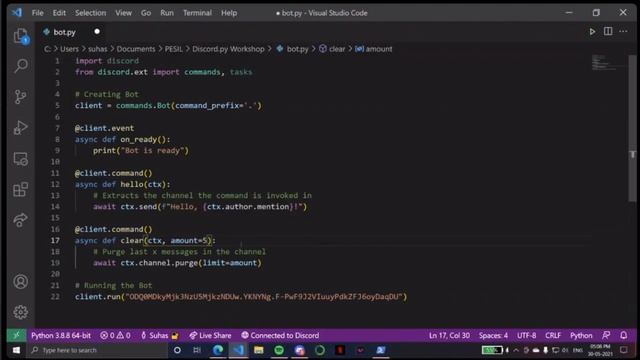Open Windows Start menu
Screen dimensions: 640x360
(16, 350)
